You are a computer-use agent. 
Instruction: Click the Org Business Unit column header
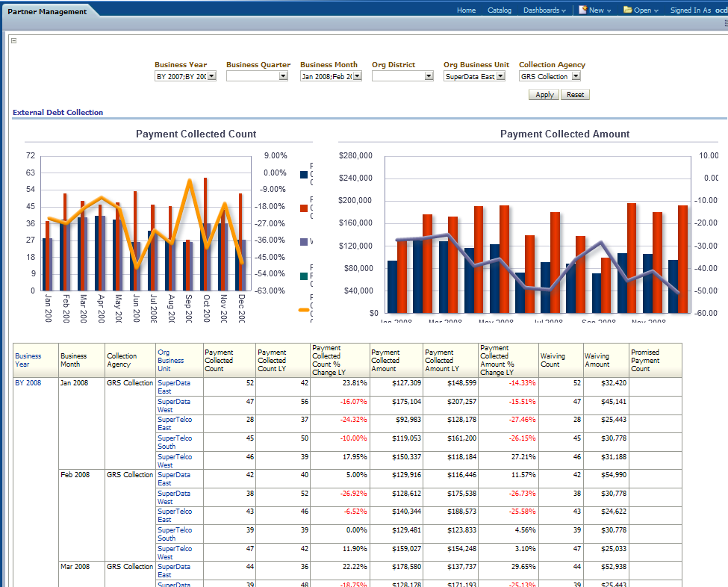[x=170, y=360]
